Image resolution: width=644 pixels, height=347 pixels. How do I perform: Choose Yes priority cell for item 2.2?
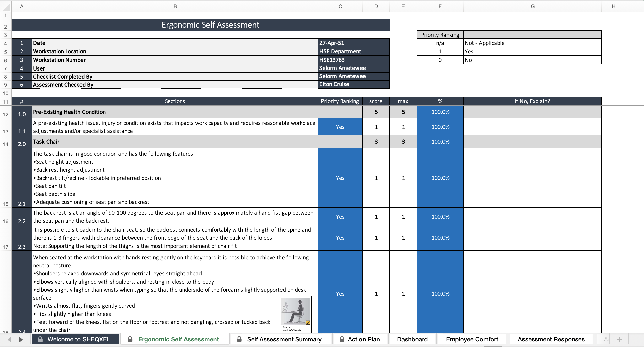pyautogui.click(x=340, y=217)
